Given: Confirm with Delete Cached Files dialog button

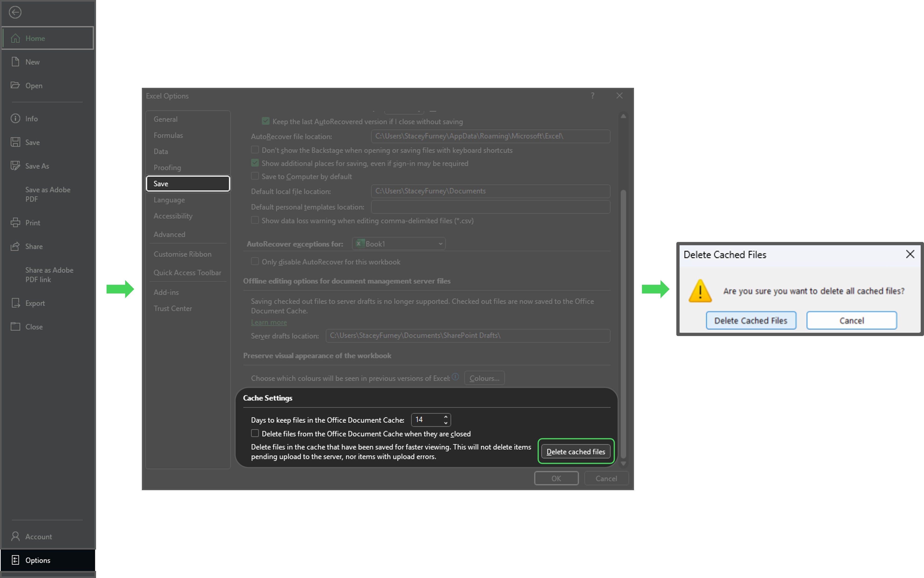Looking at the screenshot, I should (750, 320).
